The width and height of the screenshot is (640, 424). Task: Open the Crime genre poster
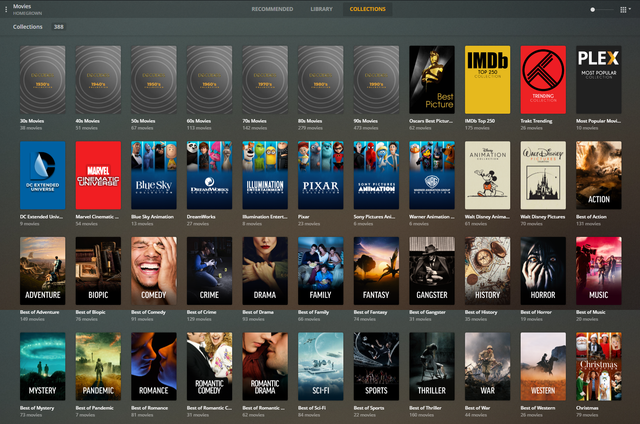tap(209, 271)
